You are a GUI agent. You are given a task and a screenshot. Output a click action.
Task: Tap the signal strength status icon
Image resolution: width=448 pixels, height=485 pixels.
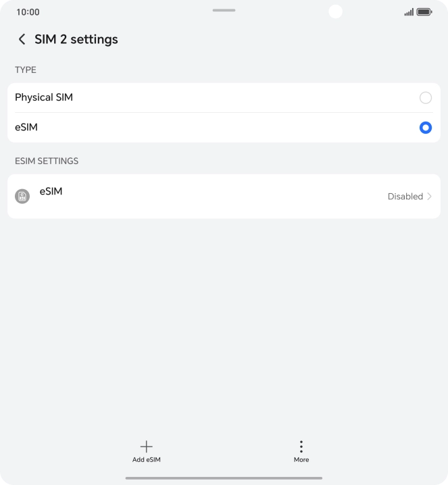click(x=408, y=12)
